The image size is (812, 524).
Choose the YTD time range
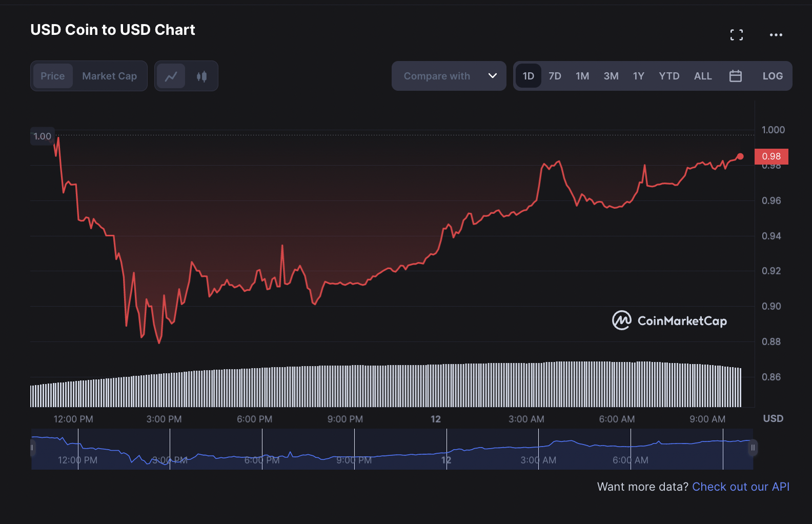[669, 76]
